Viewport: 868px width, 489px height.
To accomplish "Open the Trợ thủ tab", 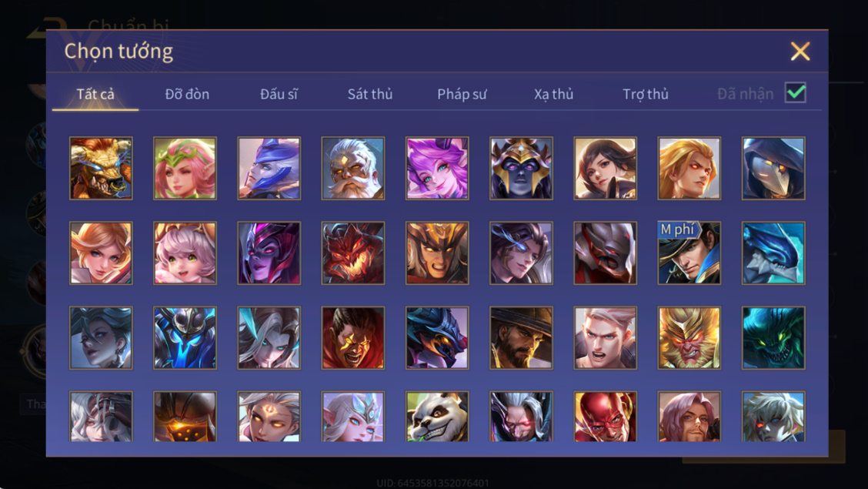I will pyautogui.click(x=646, y=94).
